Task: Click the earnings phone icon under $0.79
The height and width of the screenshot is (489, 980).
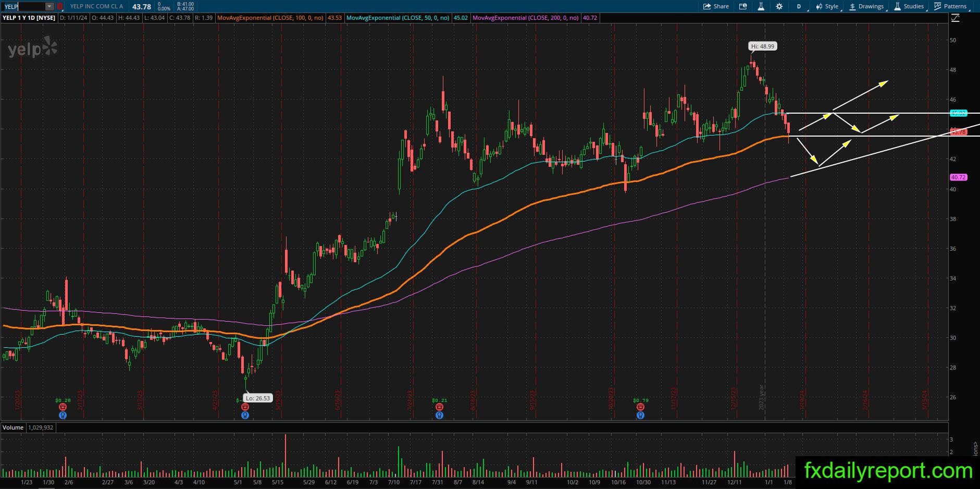Action: click(640, 407)
